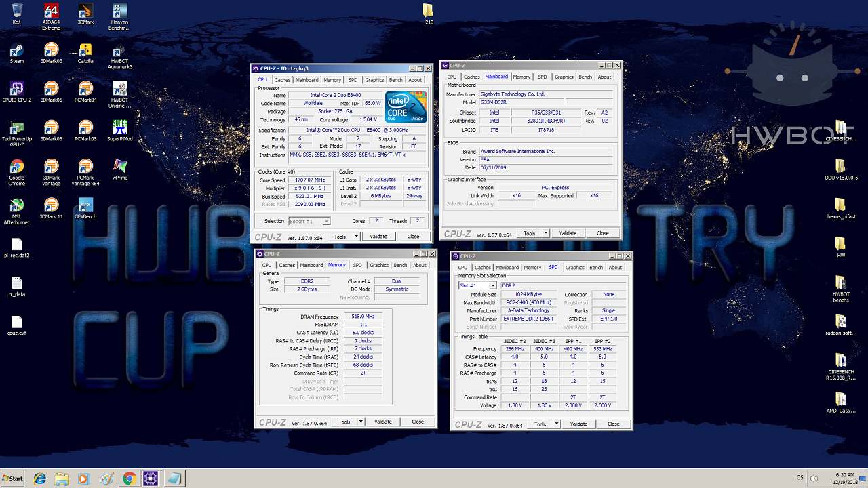Screen dimensions: 868x488
Task: Open Tools dropdown arrow in Mainboard window
Action: coord(546,233)
